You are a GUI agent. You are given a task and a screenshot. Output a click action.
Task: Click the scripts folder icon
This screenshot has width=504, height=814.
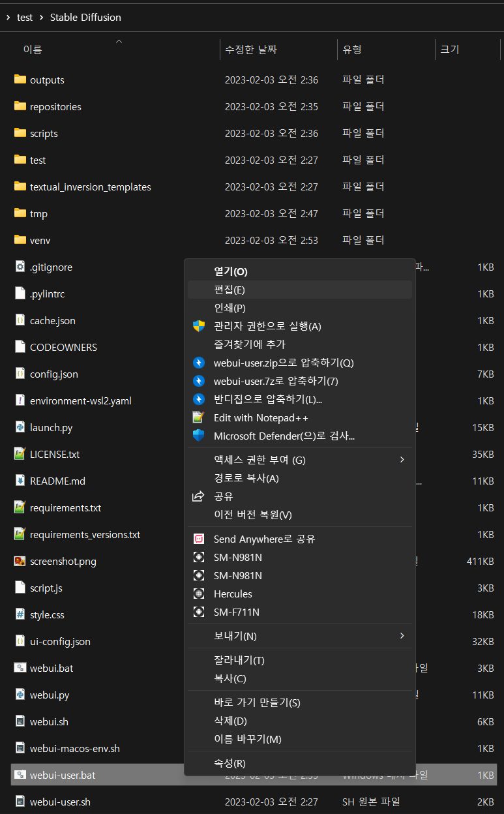[x=20, y=133]
